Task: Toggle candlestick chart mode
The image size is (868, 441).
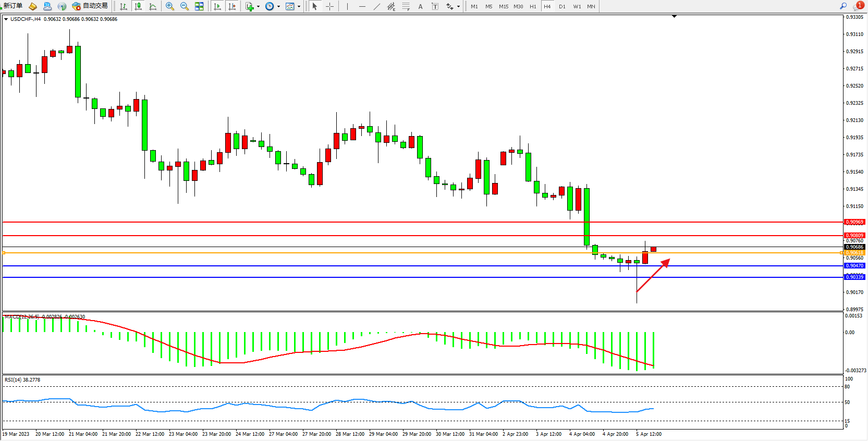Action: click(x=138, y=6)
